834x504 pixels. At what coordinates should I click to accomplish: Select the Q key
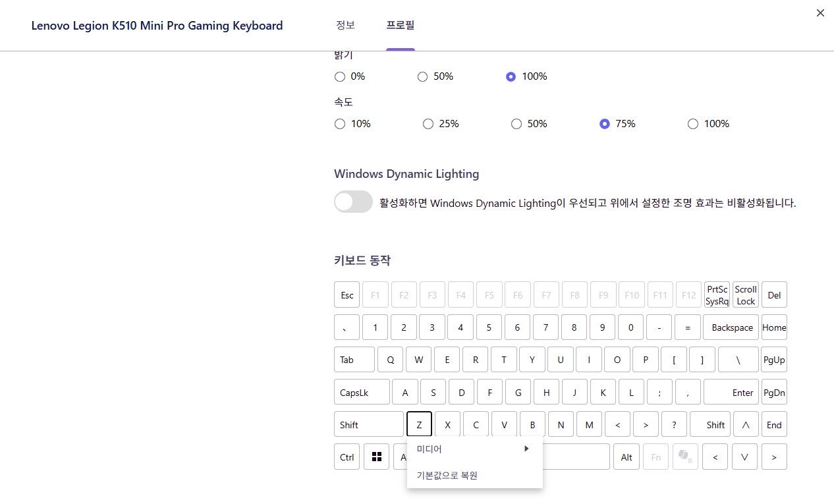click(x=390, y=359)
